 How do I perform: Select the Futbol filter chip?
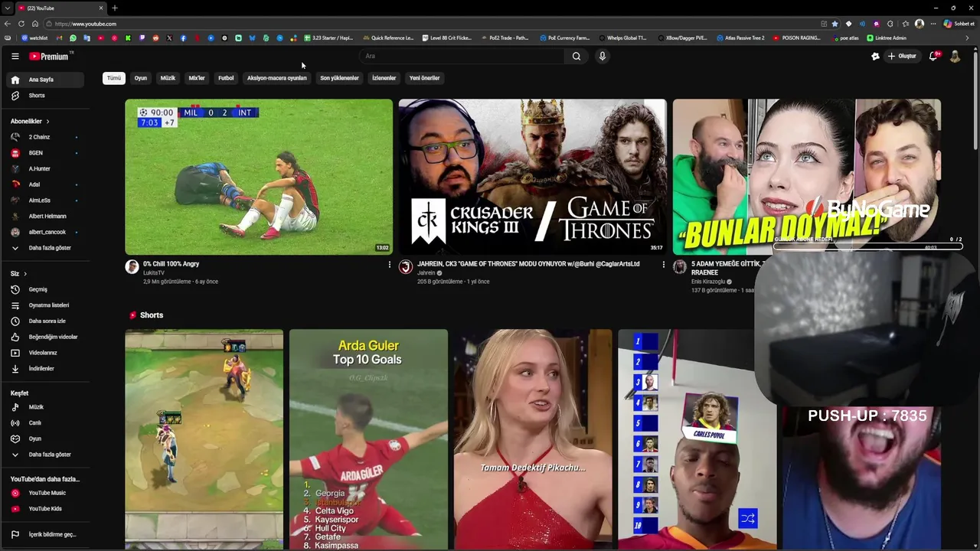[x=226, y=78]
